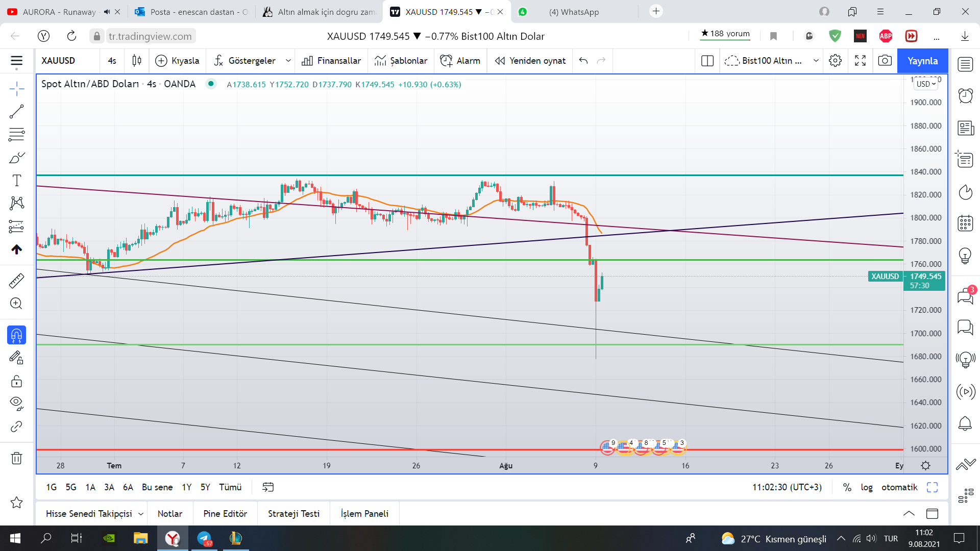Open the measure ruler tool
Image resolution: width=980 pixels, height=551 pixels.
pyautogui.click(x=16, y=281)
